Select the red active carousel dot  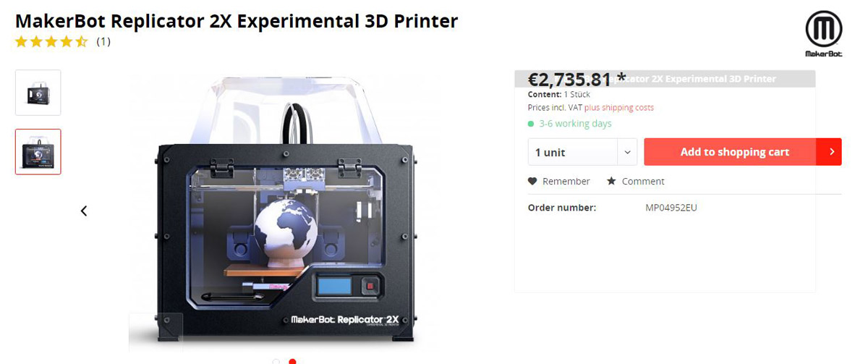tap(292, 361)
